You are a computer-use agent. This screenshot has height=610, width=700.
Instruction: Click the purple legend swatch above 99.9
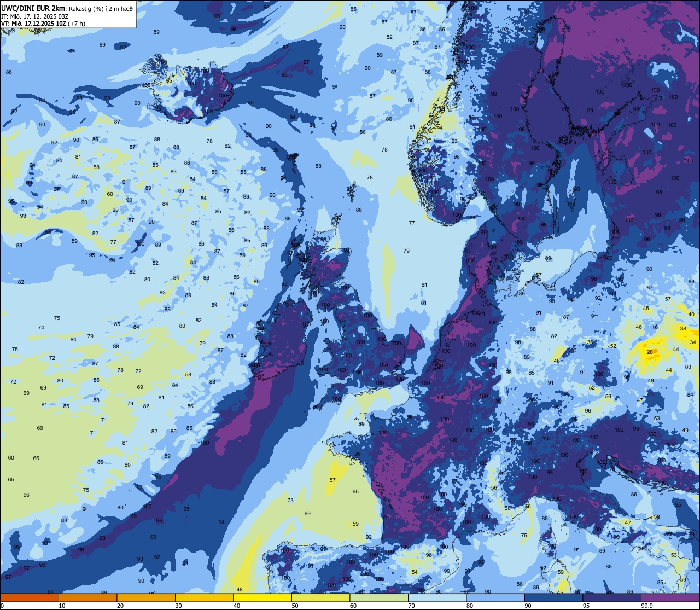tap(670, 597)
